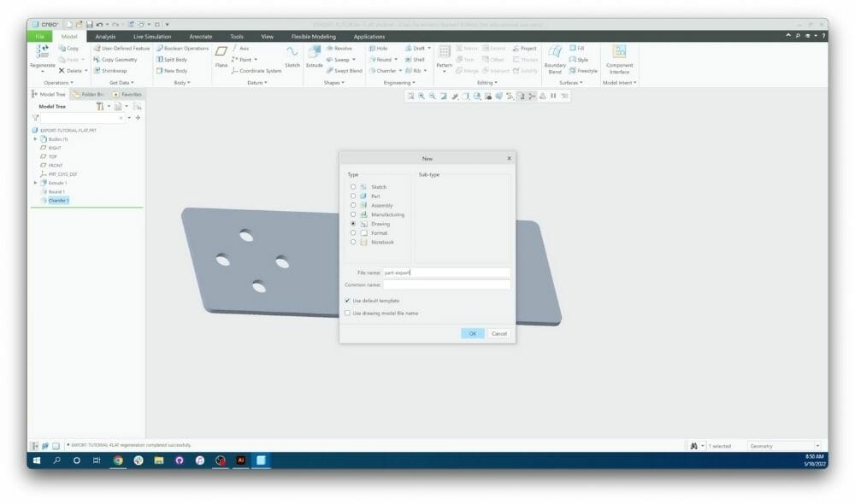855x504 pixels.
Task: Enable Use drawing model file name
Action: 348,314
